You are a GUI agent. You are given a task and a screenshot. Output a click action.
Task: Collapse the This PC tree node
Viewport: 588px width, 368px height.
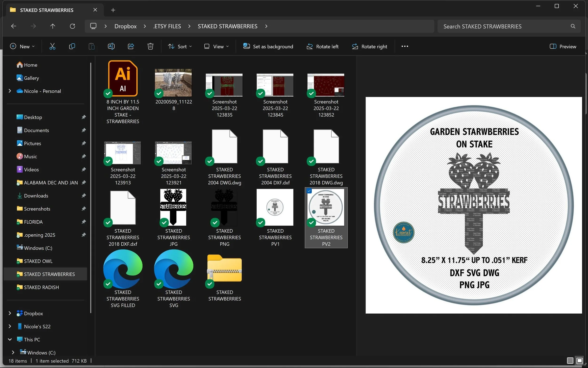(10, 339)
